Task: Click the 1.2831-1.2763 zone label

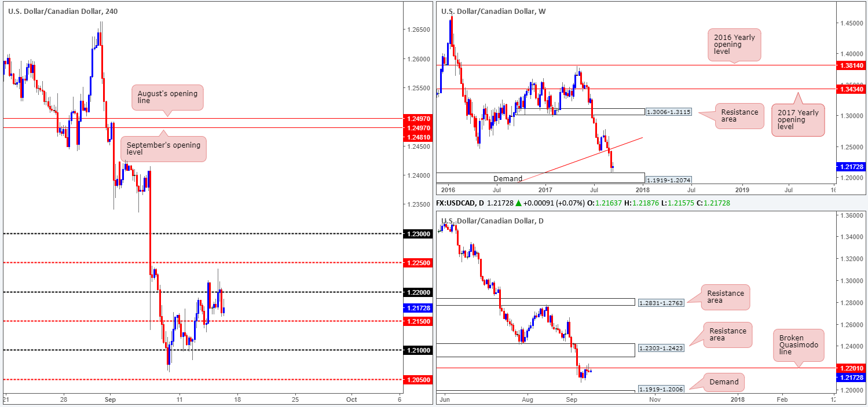Action: pos(661,302)
